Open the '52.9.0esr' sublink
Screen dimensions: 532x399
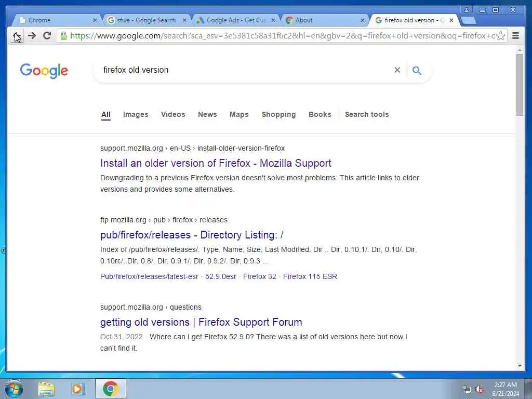point(220,276)
